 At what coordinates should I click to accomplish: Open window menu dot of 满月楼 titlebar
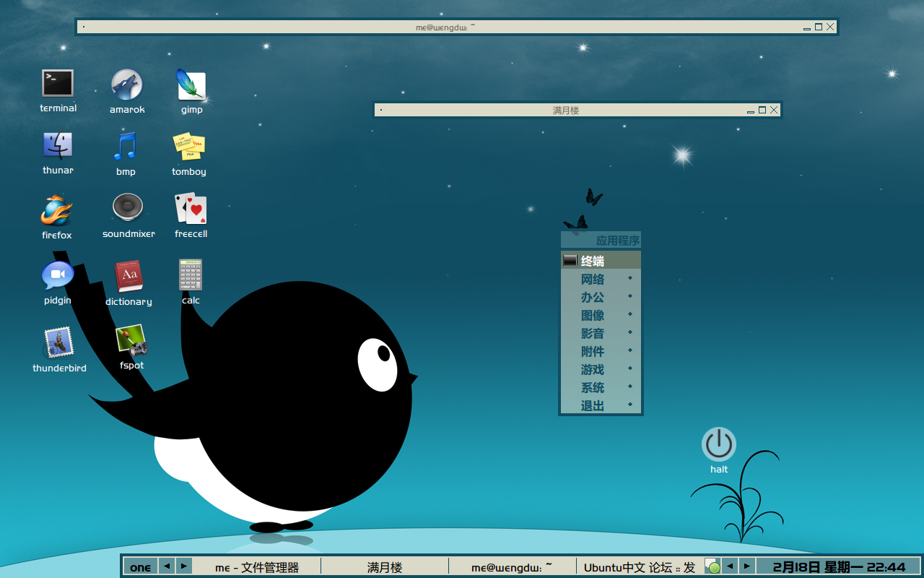(381, 110)
